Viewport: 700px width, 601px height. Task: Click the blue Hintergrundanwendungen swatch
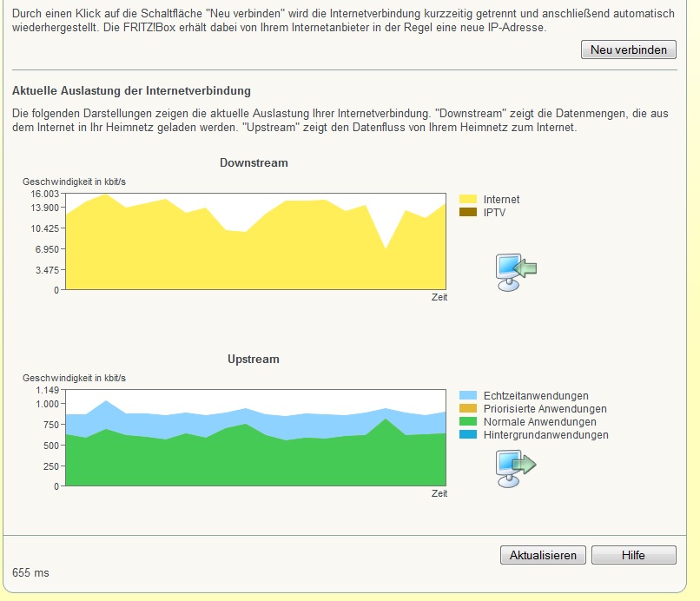click(x=468, y=434)
